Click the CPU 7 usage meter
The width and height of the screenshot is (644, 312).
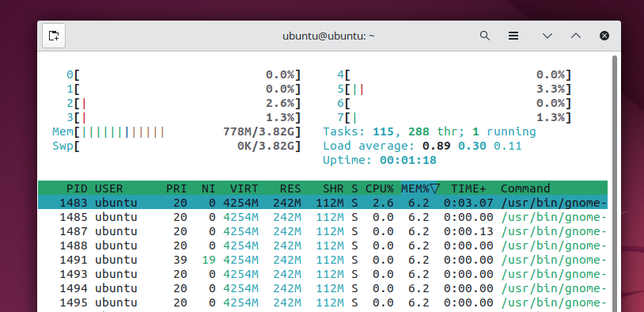454,117
